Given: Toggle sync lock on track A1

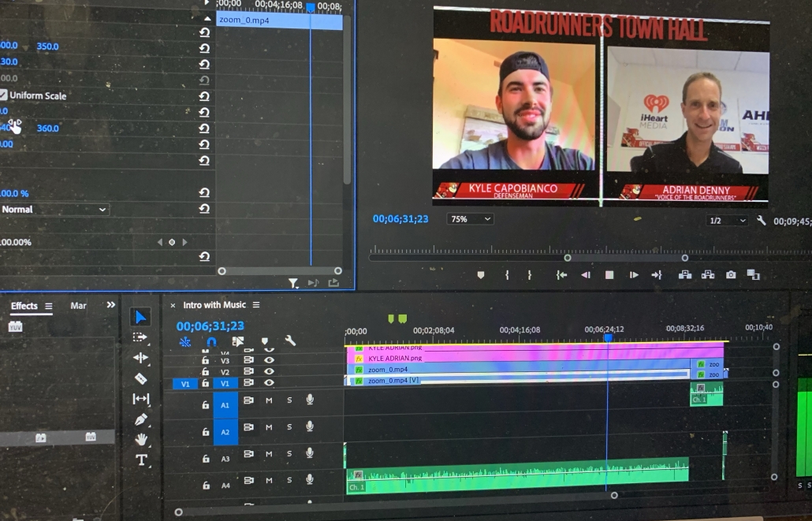Looking at the screenshot, I should [248, 400].
